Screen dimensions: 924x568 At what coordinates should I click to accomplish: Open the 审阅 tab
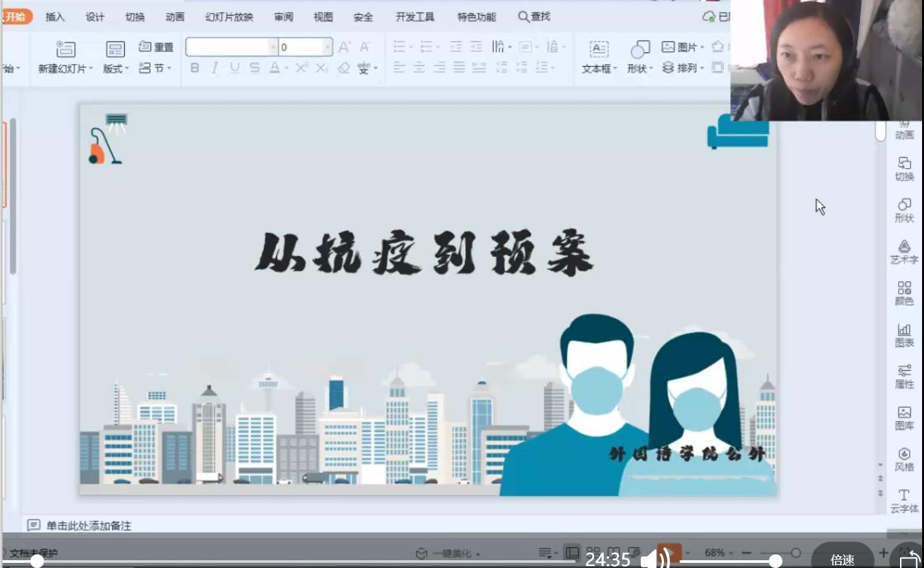pyautogui.click(x=283, y=17)
